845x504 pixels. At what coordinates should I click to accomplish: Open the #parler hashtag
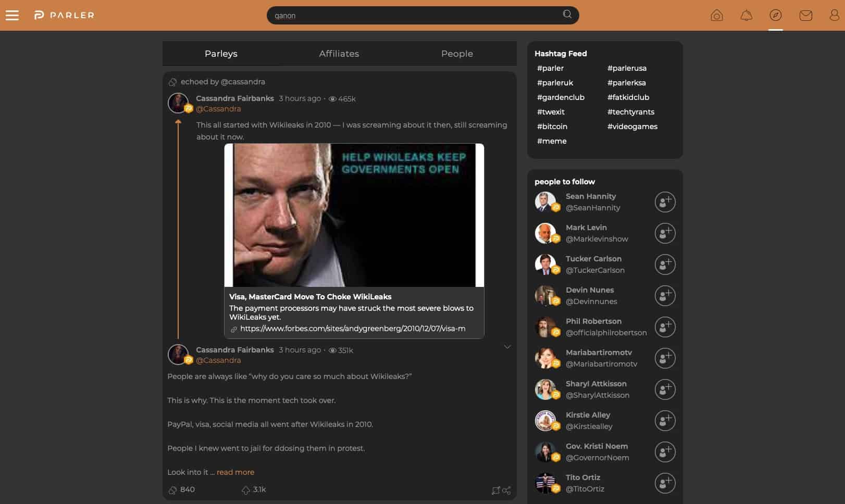click(x=550, y=68)
